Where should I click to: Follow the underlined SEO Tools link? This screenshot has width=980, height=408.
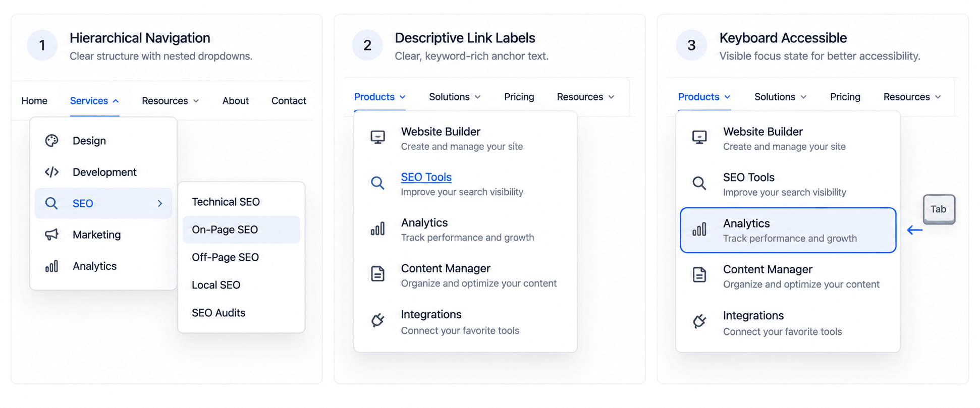coord(426,177)
